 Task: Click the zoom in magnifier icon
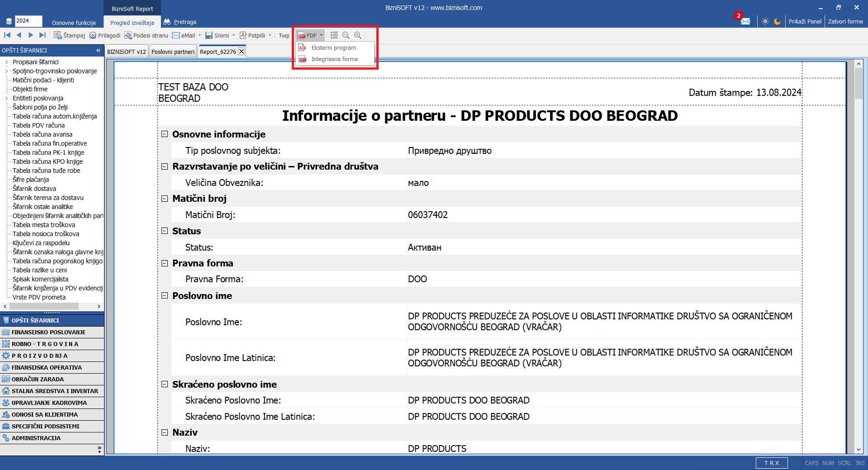tap(358, 35)
